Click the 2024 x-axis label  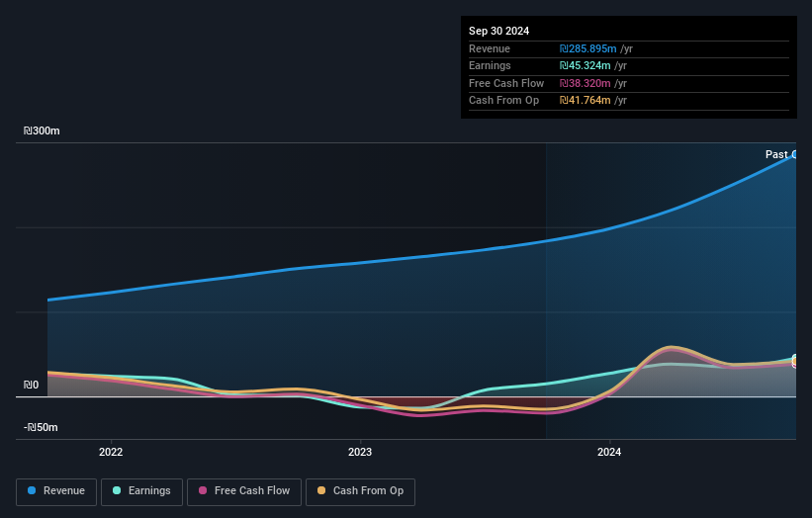tap(609, 452)
